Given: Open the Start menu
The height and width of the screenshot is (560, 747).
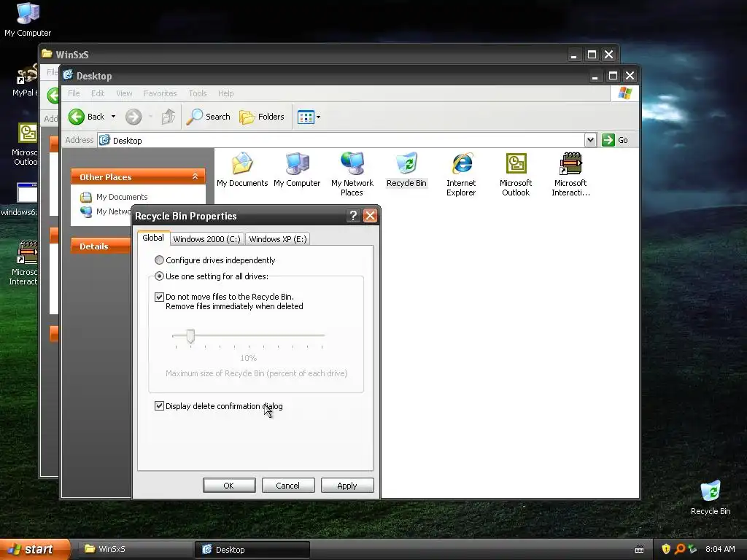Looking at the screenshot, I should [x=35, y=549].
